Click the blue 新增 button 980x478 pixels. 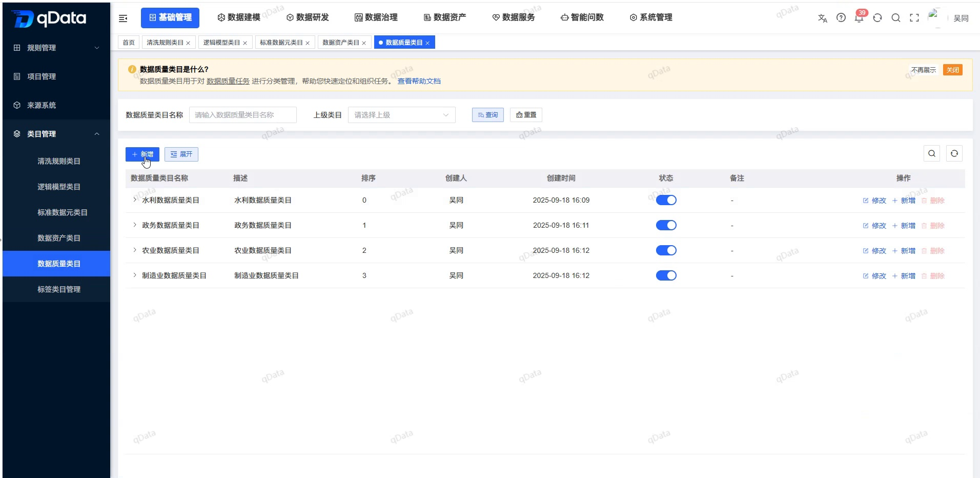coord(142,154)
